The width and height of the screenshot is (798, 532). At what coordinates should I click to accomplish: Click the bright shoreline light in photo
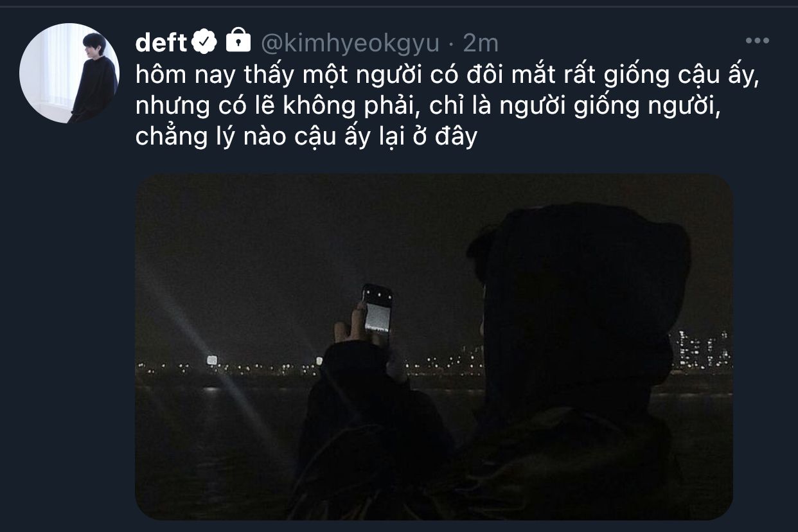point(211,361)
